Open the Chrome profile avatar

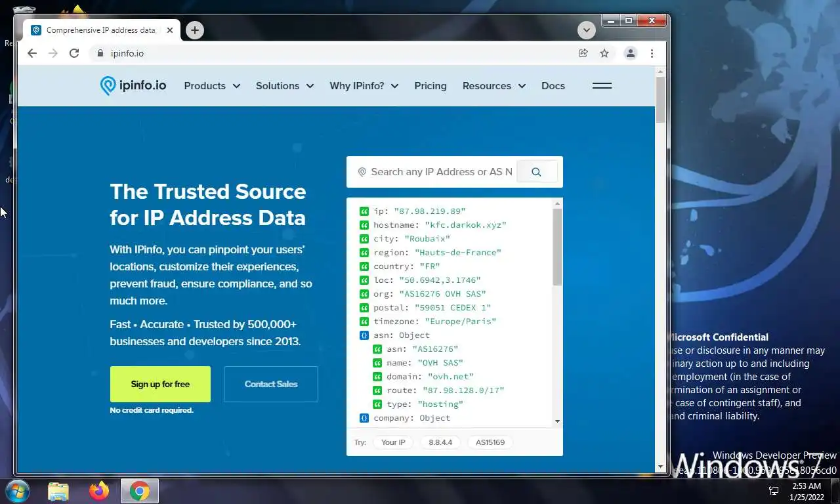[x=631, y=53]
